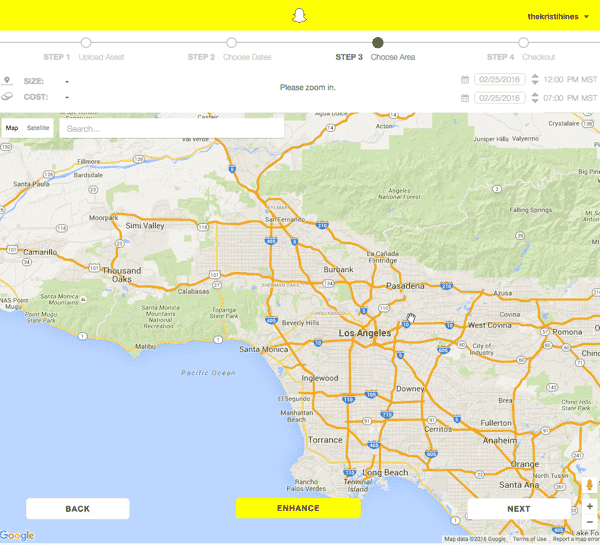Click the map Search field

pyautogui.click(x=170, y=128)
